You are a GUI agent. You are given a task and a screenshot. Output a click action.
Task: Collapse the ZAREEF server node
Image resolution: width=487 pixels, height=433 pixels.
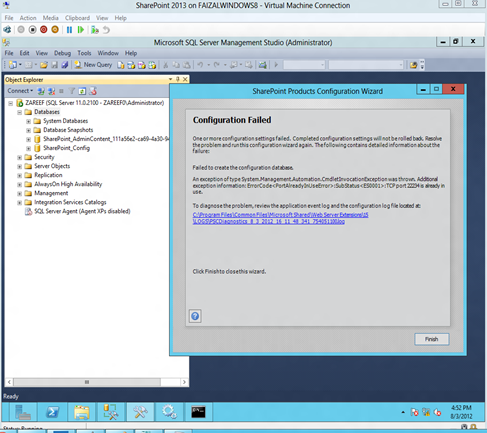(x=11, y=103)
